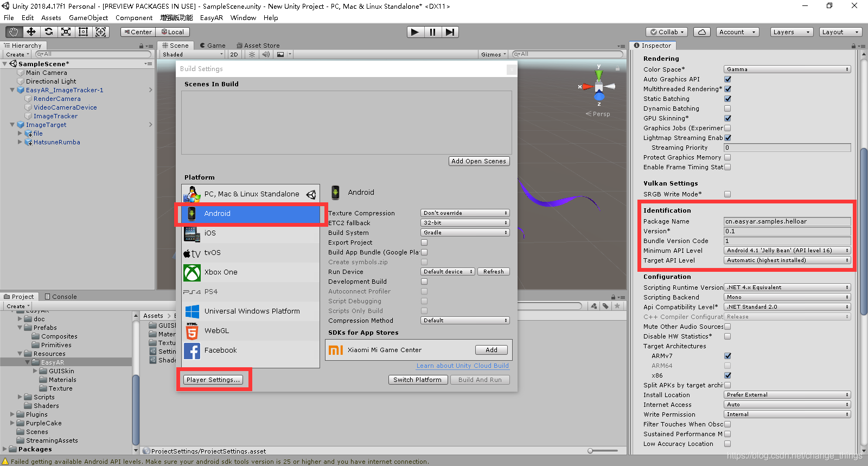This screenshot has height=466, width=868.
Task: Toggle 2D scene view mode
Action: coord(234,54)
